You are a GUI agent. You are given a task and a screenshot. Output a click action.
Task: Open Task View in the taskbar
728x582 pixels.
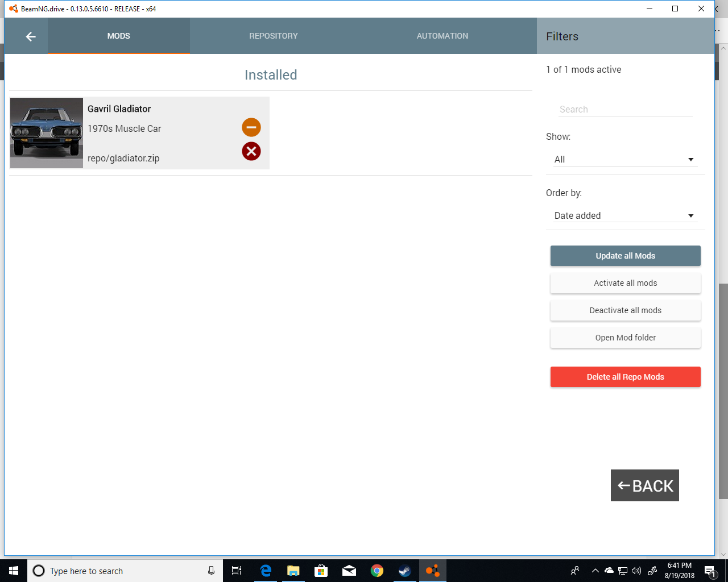237,571
